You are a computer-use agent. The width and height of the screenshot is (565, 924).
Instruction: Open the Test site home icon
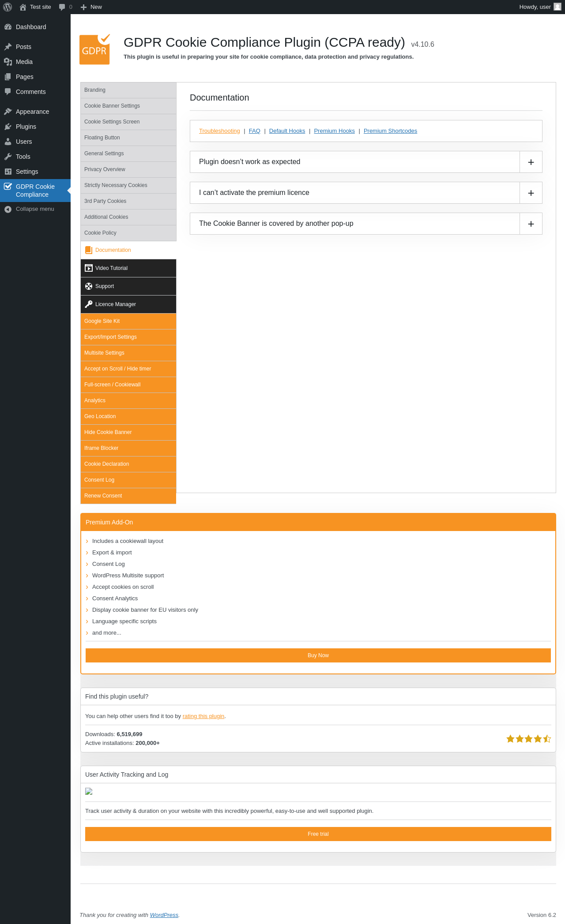pyautogui.click(x=23, y=7)
